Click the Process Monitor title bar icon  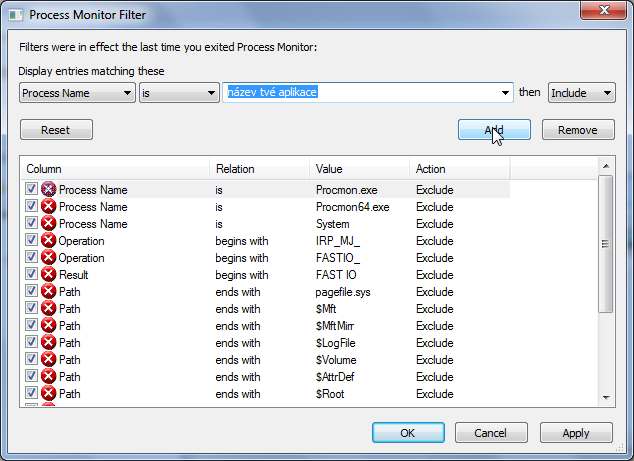(x=15, y=15)
